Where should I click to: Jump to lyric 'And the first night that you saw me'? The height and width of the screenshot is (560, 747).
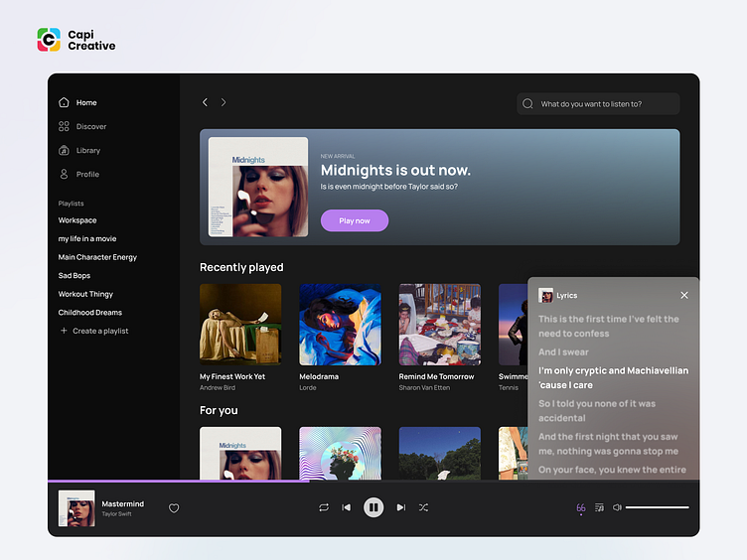coord(608,444)
